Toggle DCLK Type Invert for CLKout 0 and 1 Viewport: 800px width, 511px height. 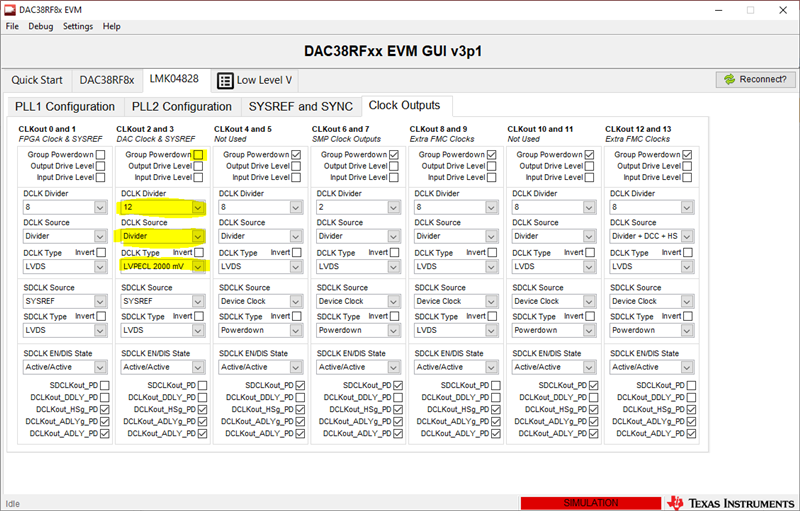coord(101,252)
